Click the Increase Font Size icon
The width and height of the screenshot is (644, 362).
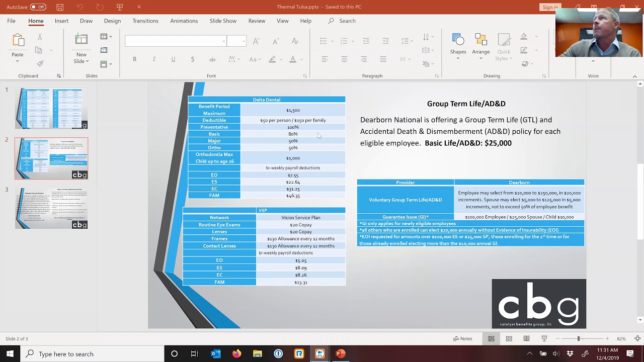click(256, 41)
